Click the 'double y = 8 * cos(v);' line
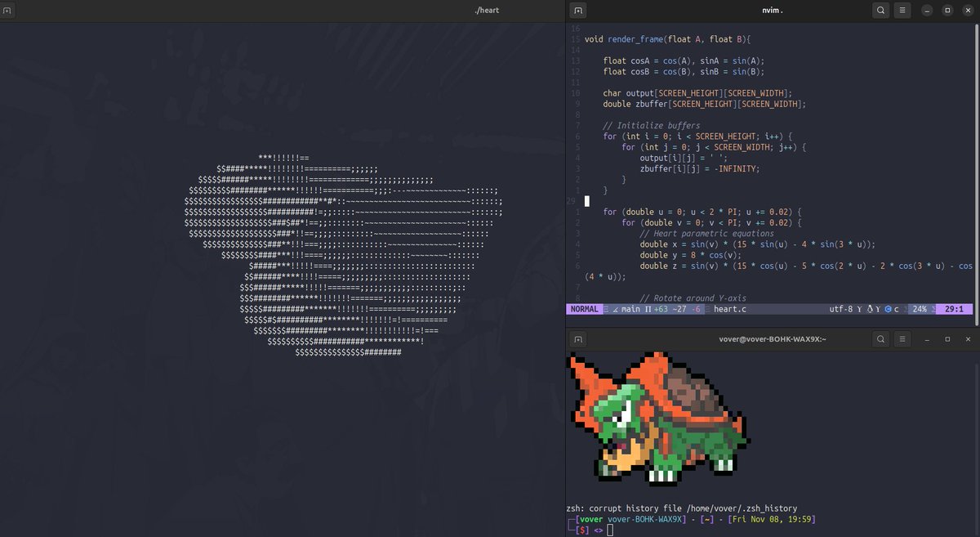 690,255
